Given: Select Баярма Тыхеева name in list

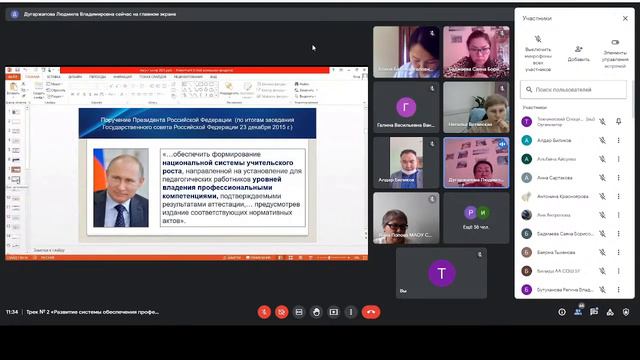Looking at the screenshot, I should 556,252.
